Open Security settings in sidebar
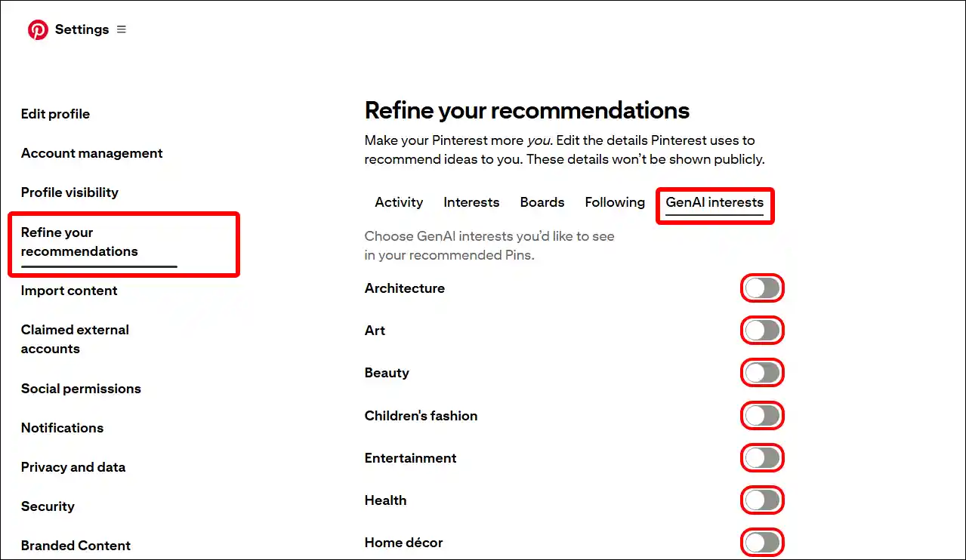The height and width of the screenshot is (560, 966). pyautogui.click(x=48, y=506)
